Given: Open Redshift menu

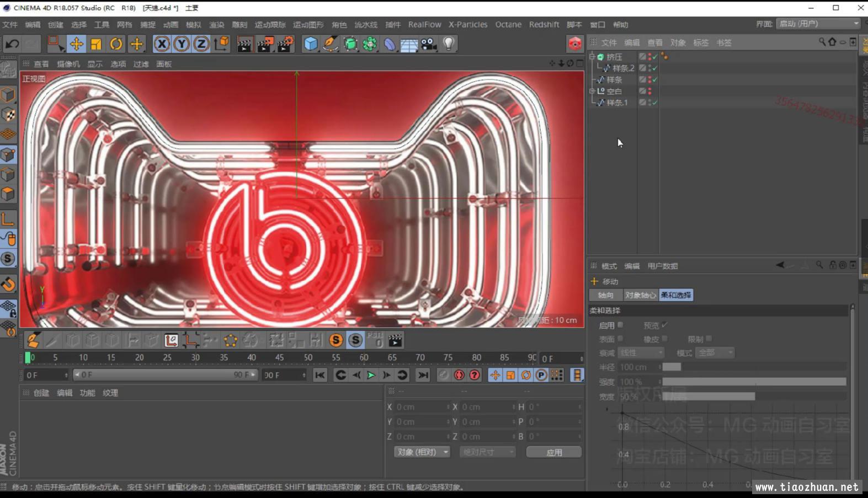Looking at the screenshot, I should tap(544, 25).
